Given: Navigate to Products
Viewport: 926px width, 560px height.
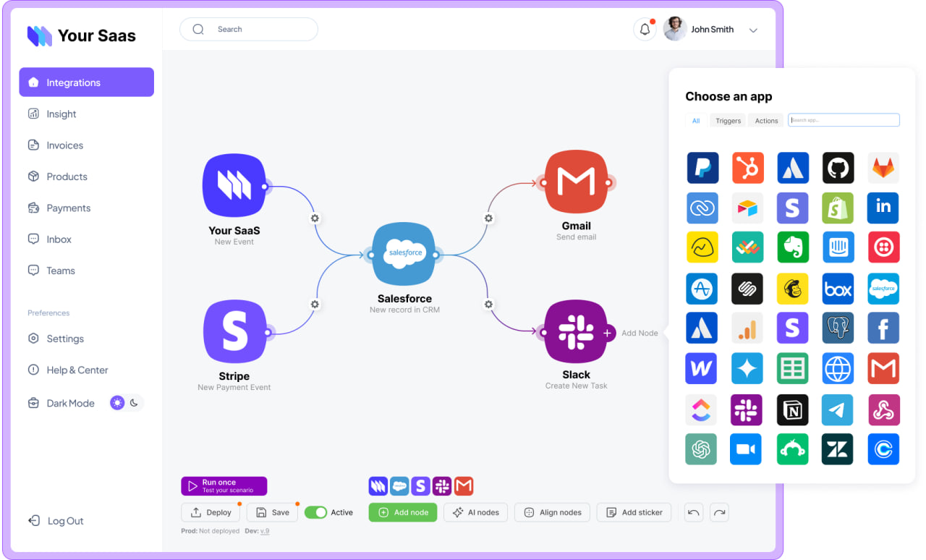Looking at the screenshot, I should 57,177.
